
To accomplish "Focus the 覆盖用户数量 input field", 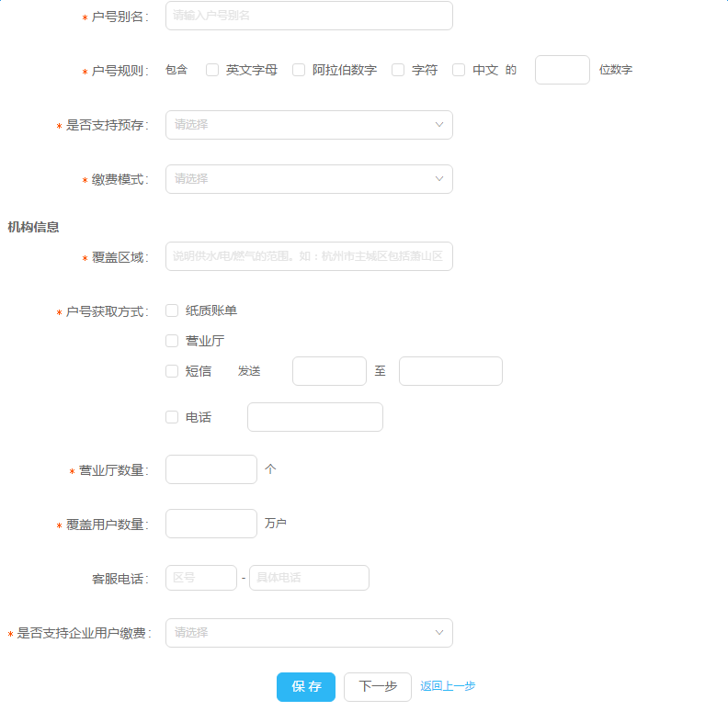I will (x=211, y=524).
